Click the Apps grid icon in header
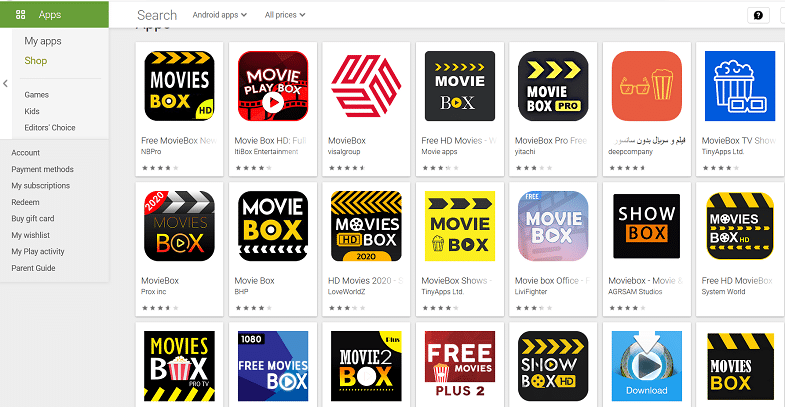 tap(21, 15)
